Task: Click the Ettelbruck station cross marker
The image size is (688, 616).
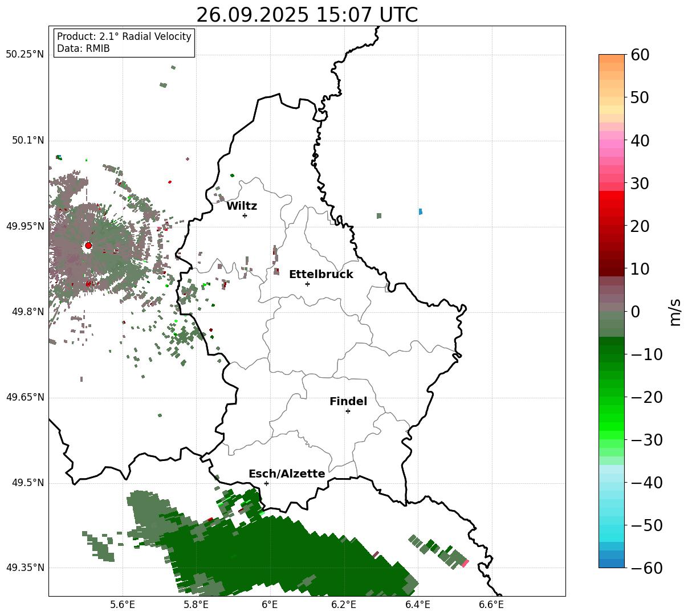Action: click(x=307, y=284)
